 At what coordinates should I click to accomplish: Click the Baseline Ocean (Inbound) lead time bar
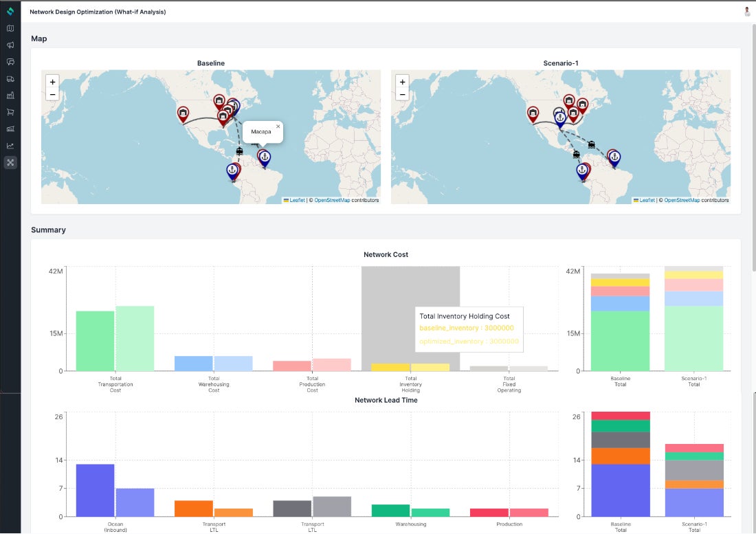coord(95,490)
